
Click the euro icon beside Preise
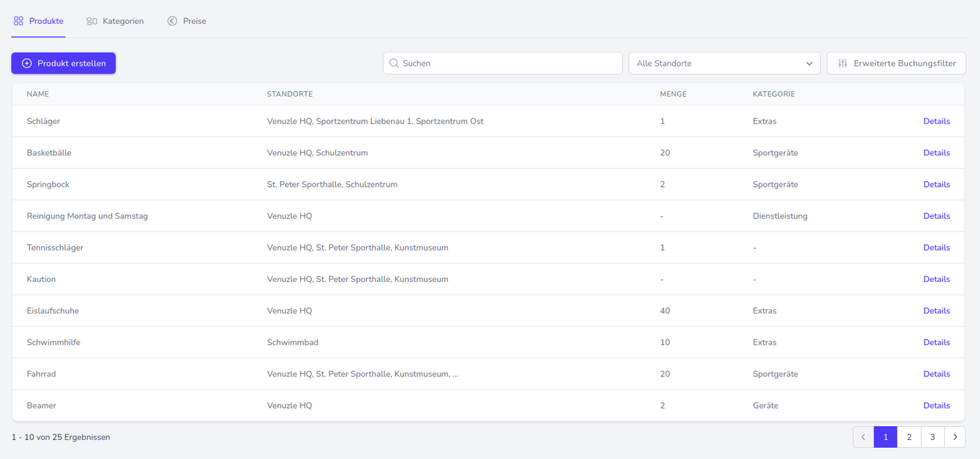(x=172, y=21)
